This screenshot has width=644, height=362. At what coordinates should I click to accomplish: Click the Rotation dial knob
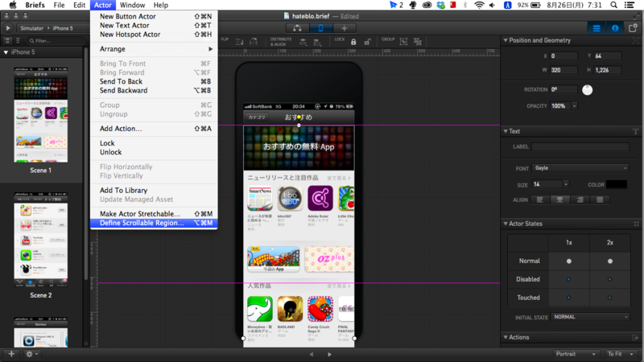(x=588, y=90)
